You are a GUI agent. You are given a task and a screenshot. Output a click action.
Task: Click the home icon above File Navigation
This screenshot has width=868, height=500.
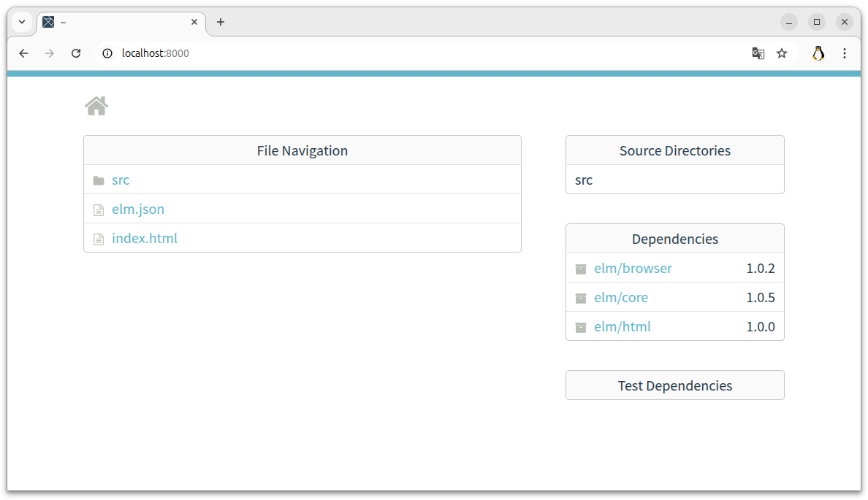click(96, 106)
